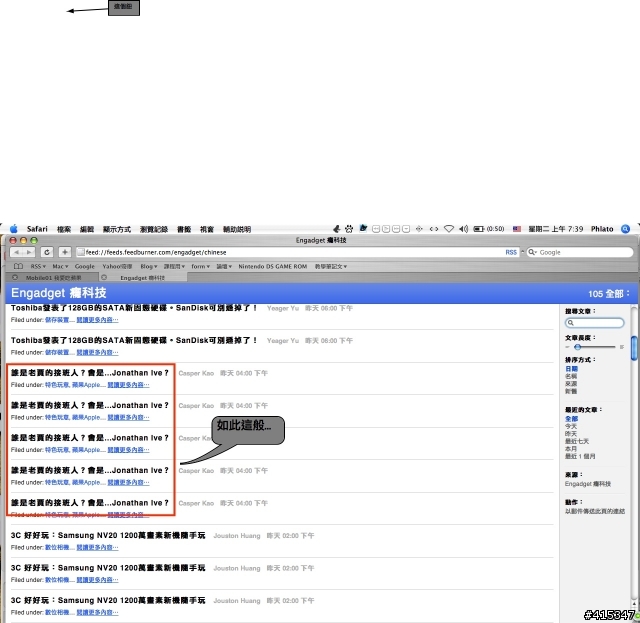640x623 pixels.
Task: Show all bookmarks via book icon
Action: [18, 266]
